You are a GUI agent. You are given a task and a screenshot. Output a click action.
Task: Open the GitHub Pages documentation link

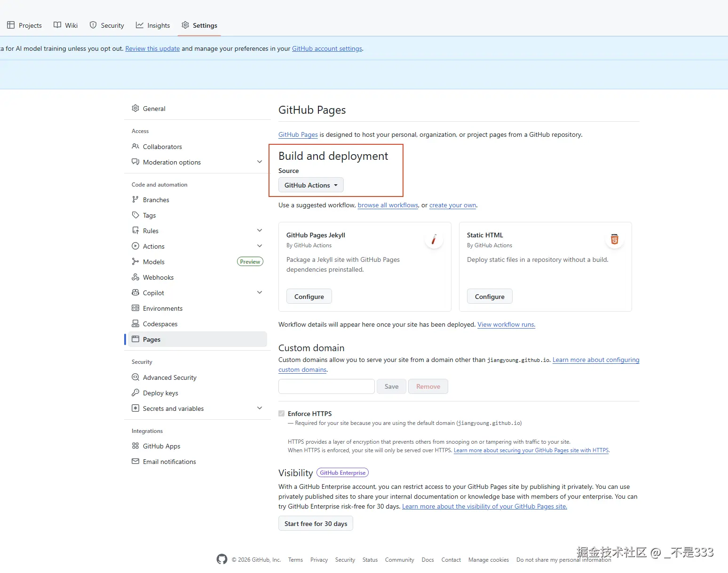click(x=298, y=134)
